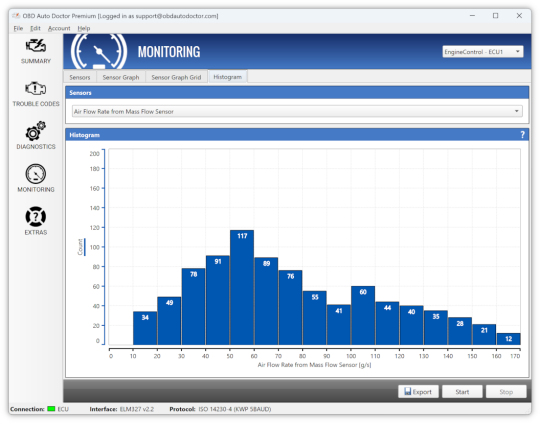Switch to the Sensors tab
This screenshot has width=540, height=423.
(80, 77)
